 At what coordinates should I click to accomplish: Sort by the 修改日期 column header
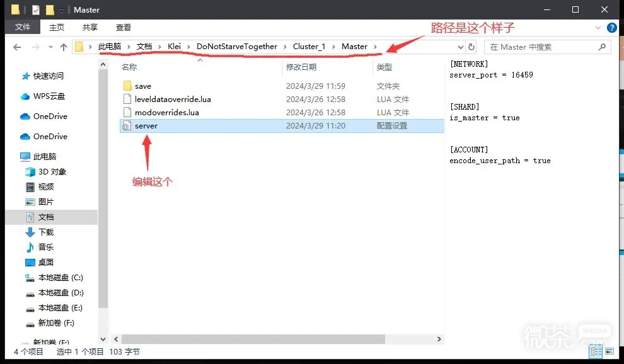301,67
